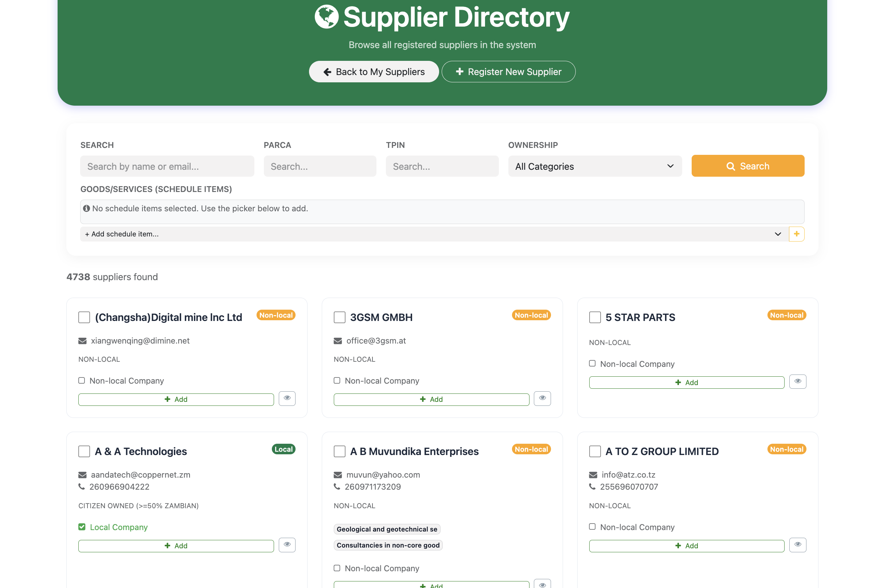Click the 4738 suppliers found count
Image resolution: width=895 pixels, height=588 pixels.
112,277
